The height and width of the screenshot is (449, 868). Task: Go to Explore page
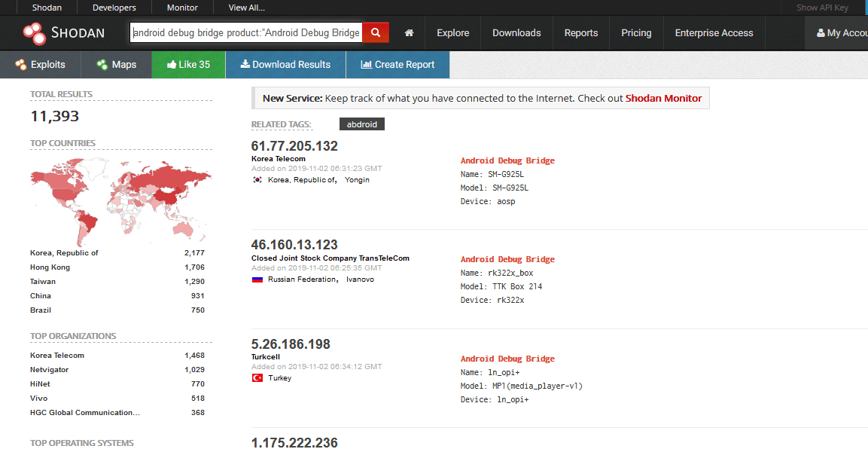pos(453,33)
